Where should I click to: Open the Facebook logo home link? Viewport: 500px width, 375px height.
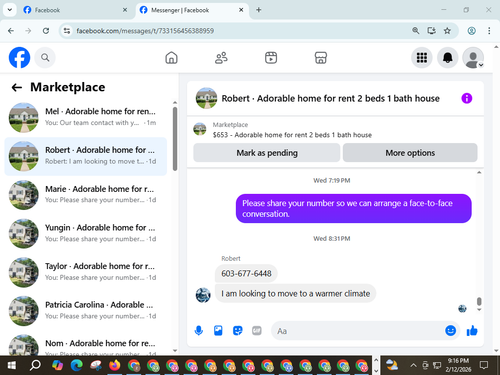(19, 57)
